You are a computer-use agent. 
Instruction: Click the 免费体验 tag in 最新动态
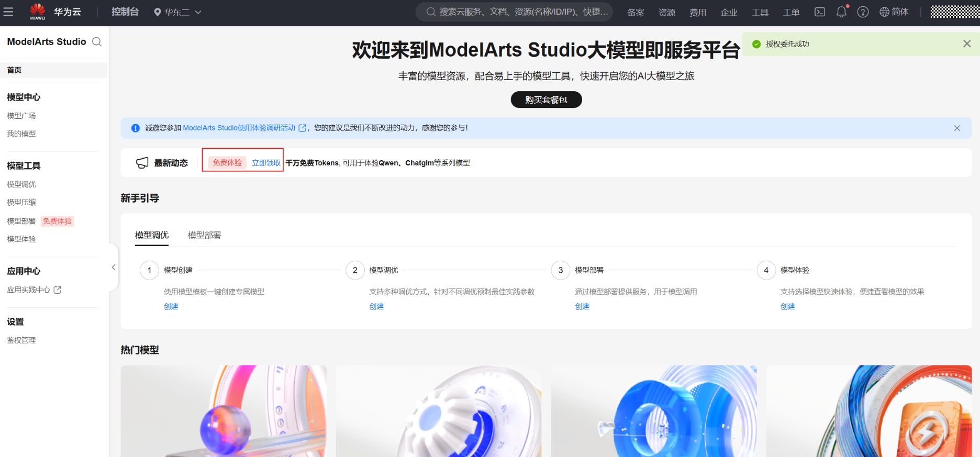coord(227,163)
